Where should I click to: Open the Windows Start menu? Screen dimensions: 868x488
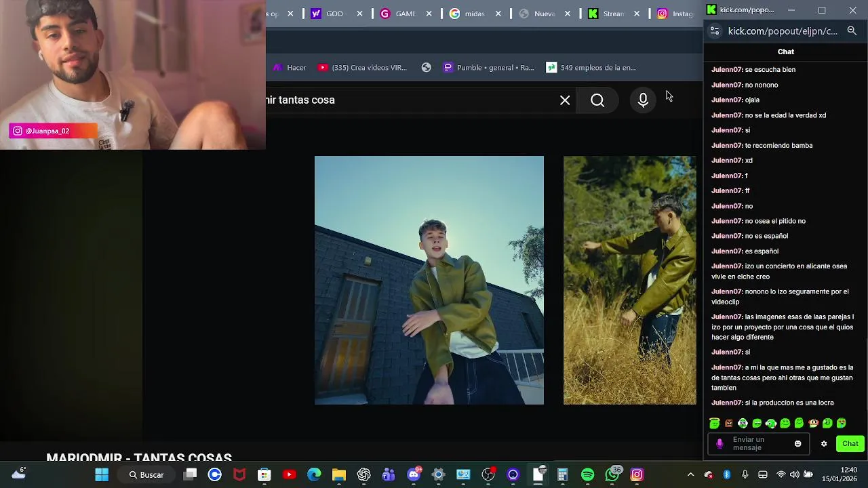click(x=102, y=474)
